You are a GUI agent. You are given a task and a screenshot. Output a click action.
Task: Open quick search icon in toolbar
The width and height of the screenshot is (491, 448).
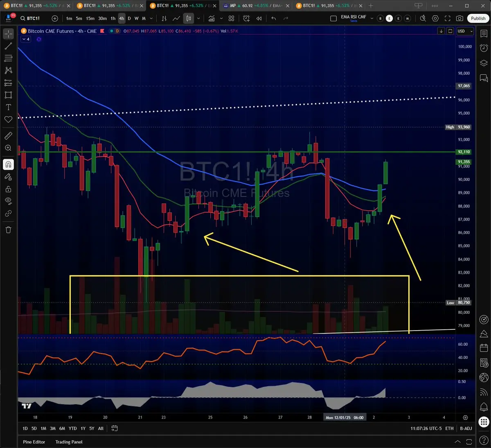point(423,18)
